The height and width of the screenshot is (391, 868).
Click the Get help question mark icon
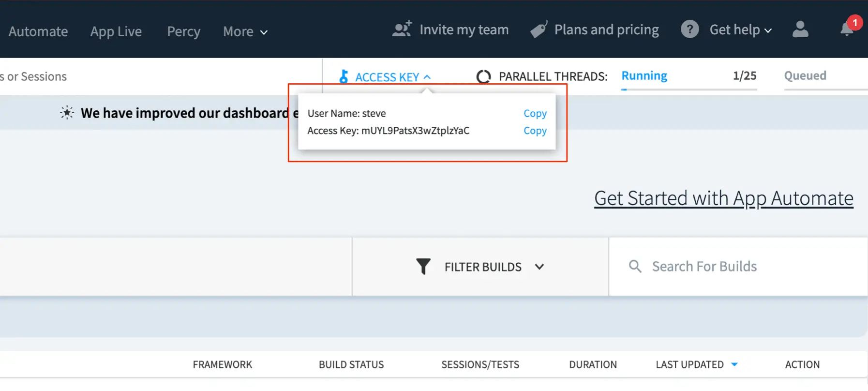click(689, 30)
